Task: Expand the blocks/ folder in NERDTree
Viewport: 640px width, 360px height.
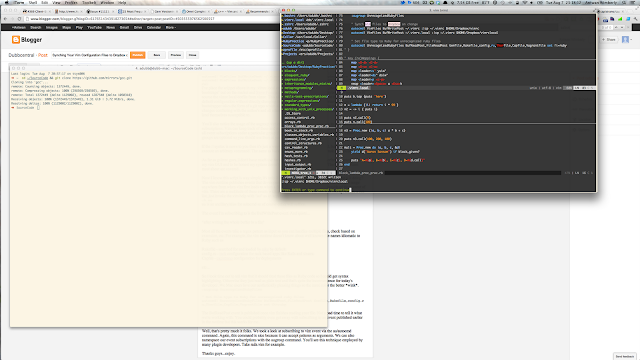Action: point(290,71)
